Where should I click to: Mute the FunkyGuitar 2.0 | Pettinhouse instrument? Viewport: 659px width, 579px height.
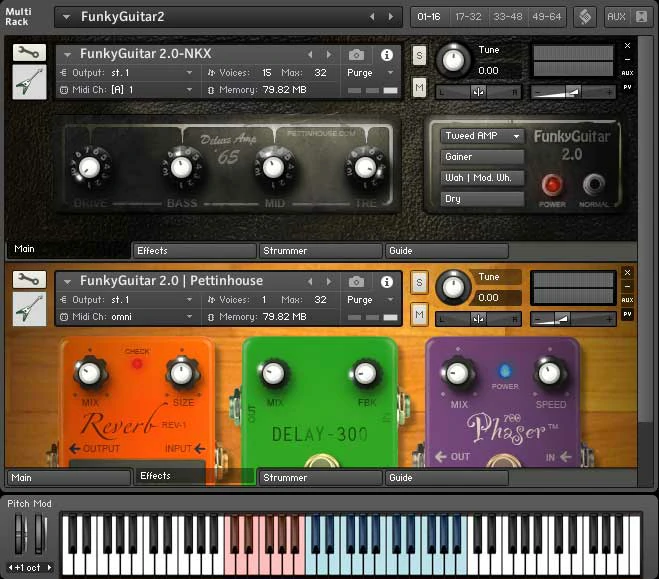tap(419, 315)
